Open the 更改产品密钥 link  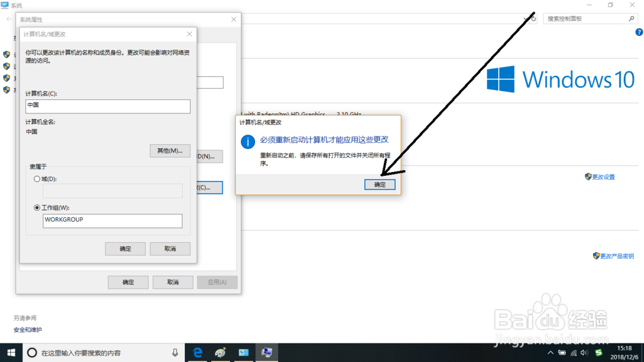(617, 256)
